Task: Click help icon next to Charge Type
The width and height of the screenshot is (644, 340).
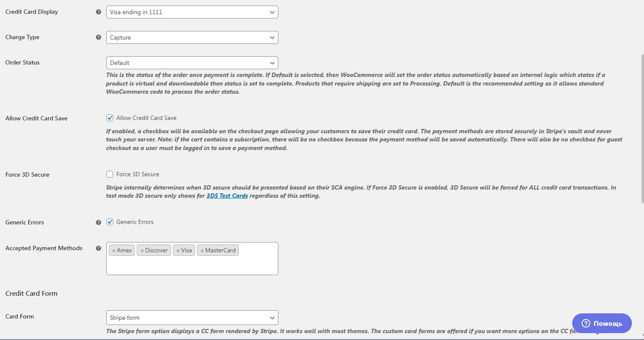Action: coord(99,37)
